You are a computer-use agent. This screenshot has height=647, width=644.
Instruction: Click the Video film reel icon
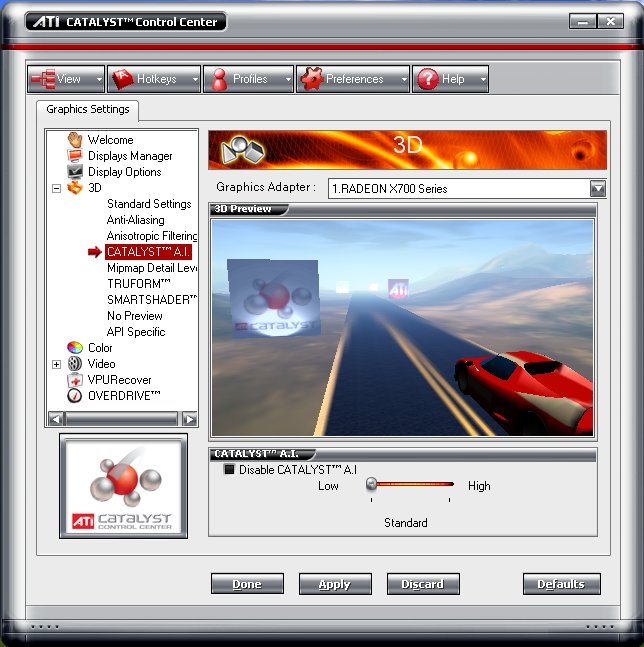tap(75, 364)
